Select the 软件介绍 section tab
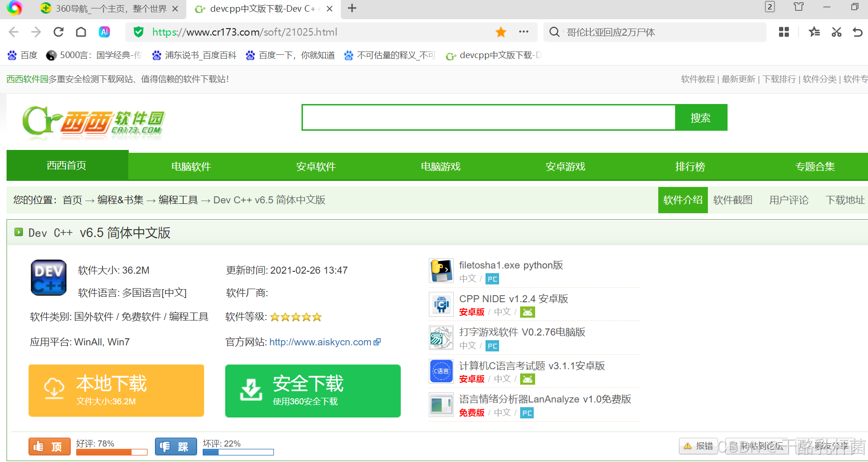Image resolution: width=868 pixels, height=462 pixels. coord(683,200)
